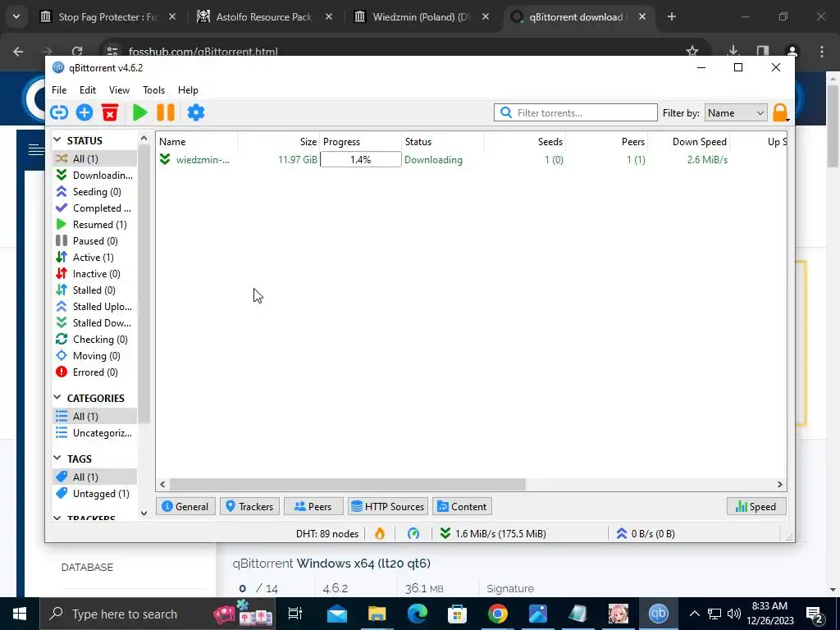Viewport: 840px width, 630px height.
Task: Select the Checking (0) filter
Action: click(95, 339)
